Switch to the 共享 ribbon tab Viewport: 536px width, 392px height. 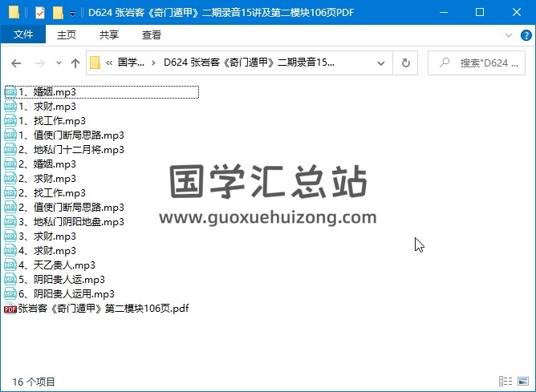coord(108,34)
